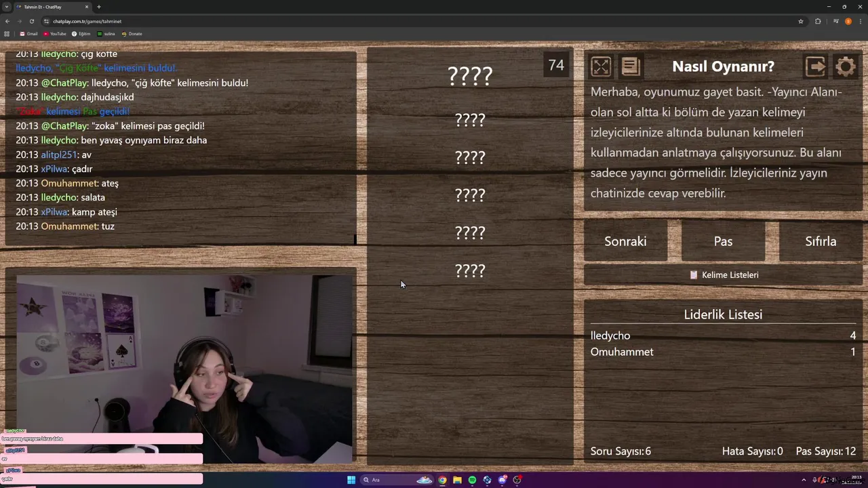Open Spotify from the taskbar
This screenshot has width=868, height=488.
click(x=472, y=480)
